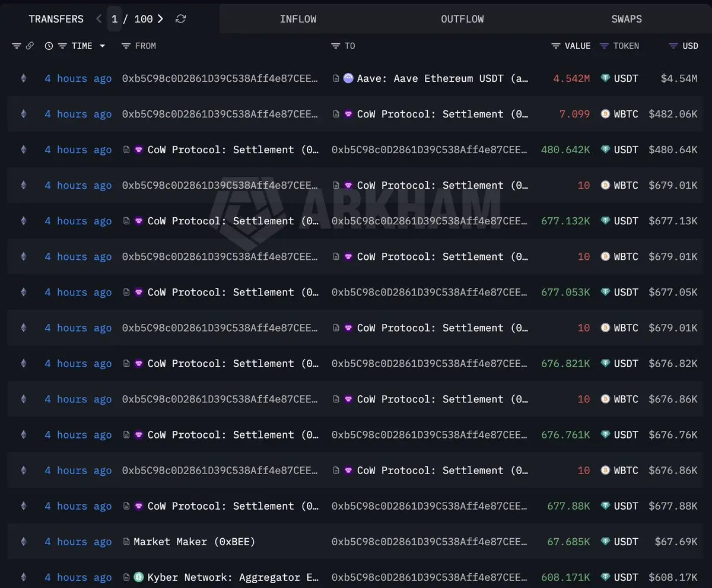
Task: Click CoW Protocol icon on 7.099 row
Action: pyautogui.click(x=348, y=114)
